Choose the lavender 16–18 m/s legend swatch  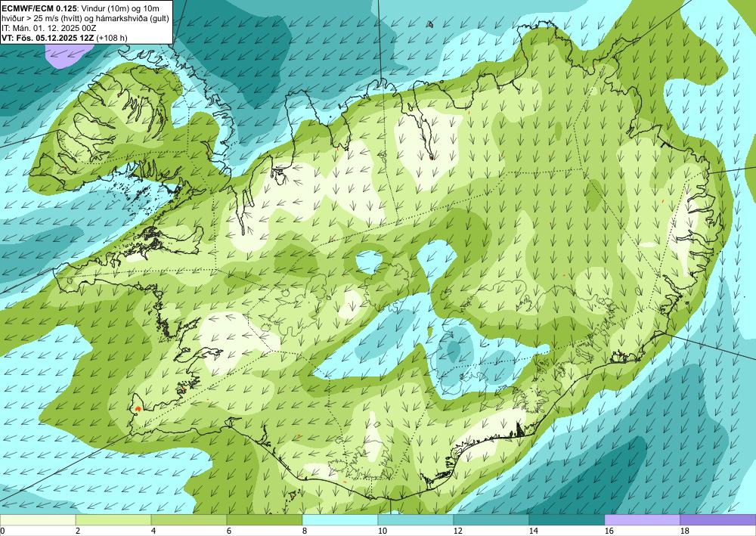642,519
